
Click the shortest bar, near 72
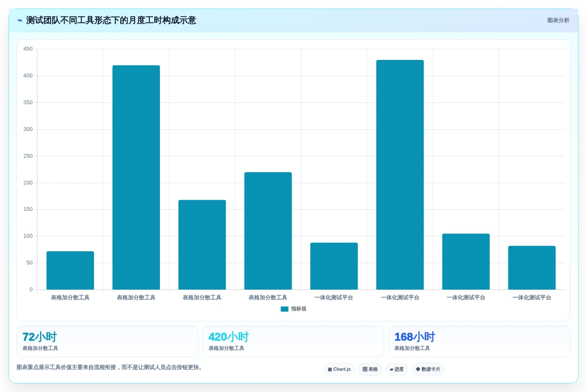70,270
